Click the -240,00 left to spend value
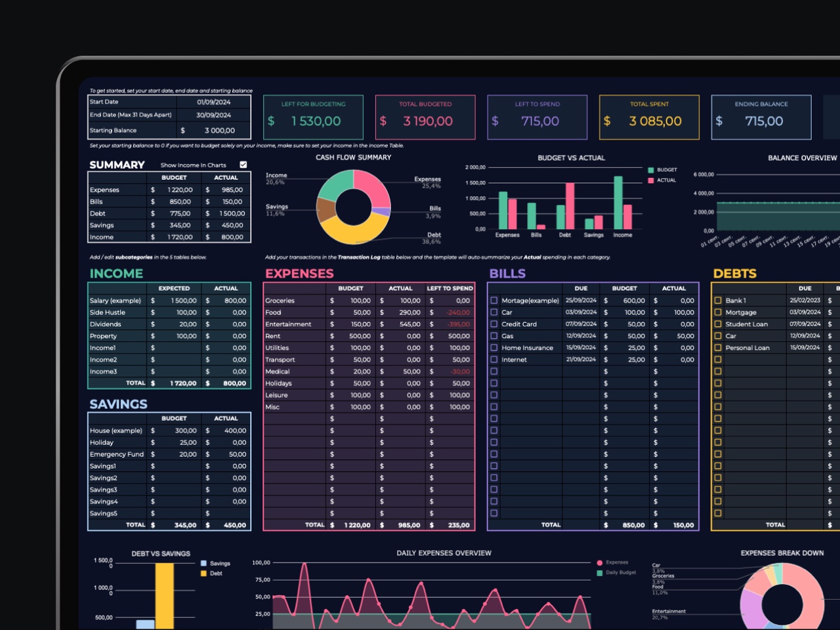Image resolution: width=840 pixels, height=630 pixels. (x=459, y=312)
